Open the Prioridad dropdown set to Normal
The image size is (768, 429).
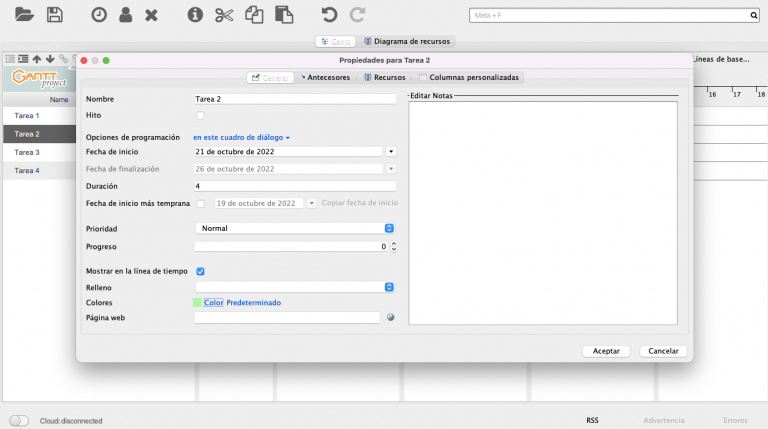[x=294, y=228]
